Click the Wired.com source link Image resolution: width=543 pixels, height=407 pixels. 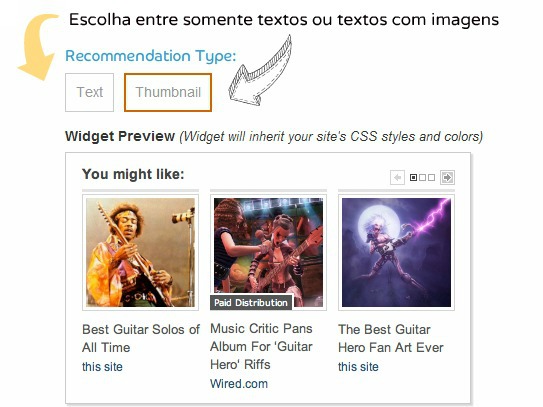pyautogui.click(x=239, y=384)
